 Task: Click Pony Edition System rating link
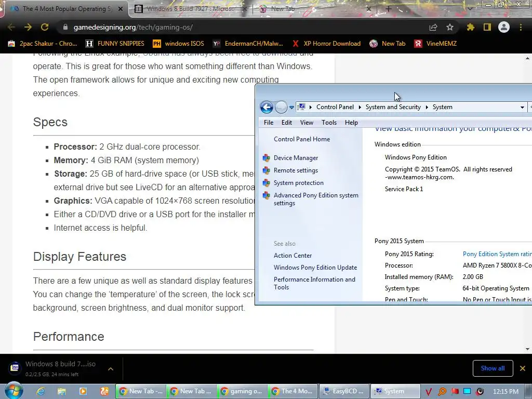[497, 254]
